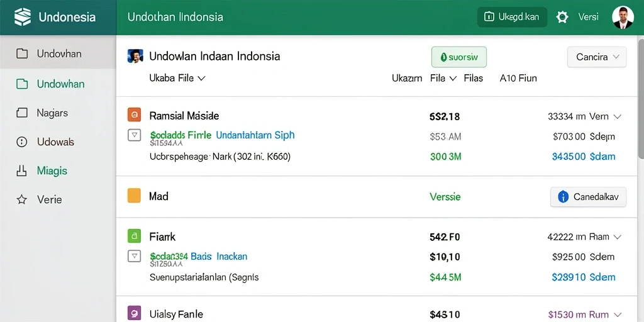Viewport: 644px width, 322px height.
Task: Click the yellow Mad color square
Action: point(135,196)
